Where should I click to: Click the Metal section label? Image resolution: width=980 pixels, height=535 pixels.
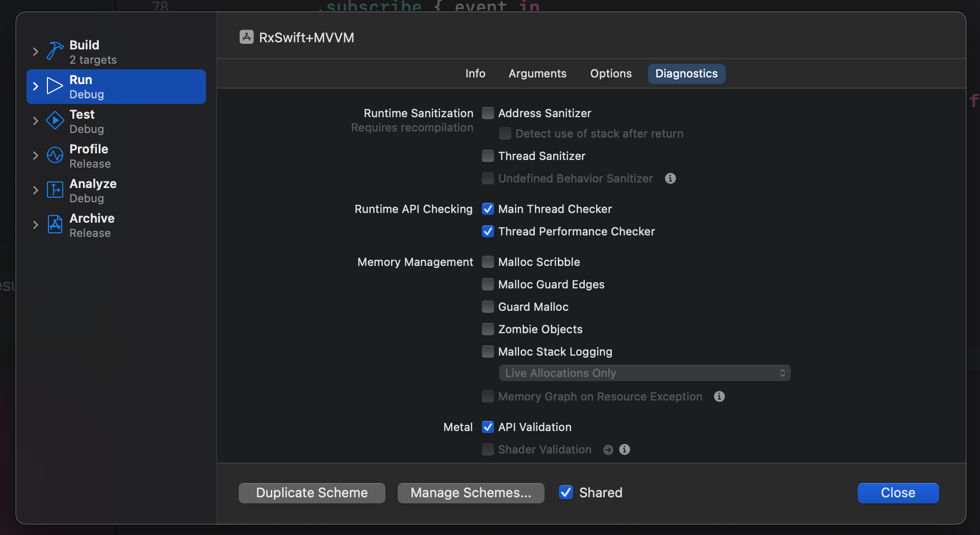458,427
